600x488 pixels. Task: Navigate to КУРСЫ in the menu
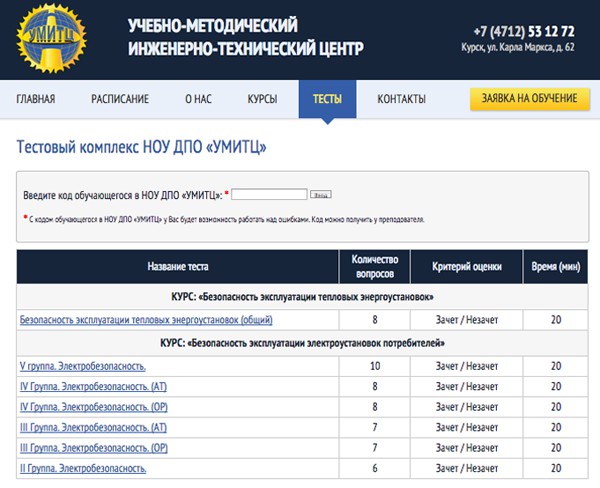coord(262,99)
